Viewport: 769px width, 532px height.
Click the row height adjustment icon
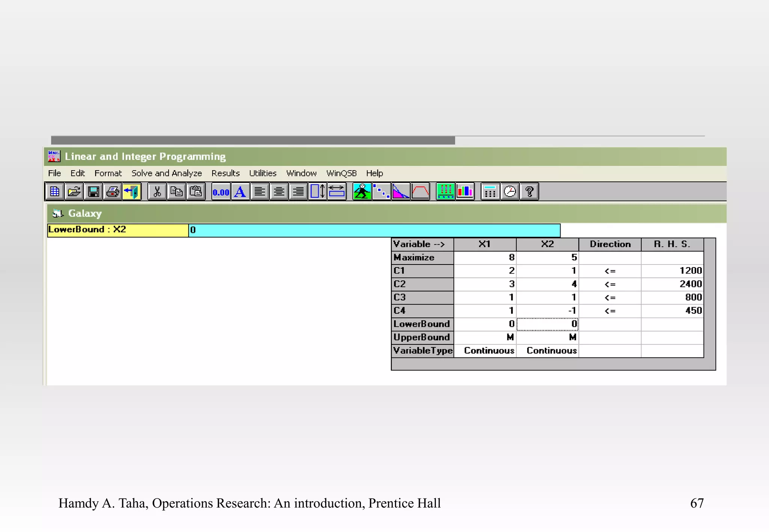[318, 192]
